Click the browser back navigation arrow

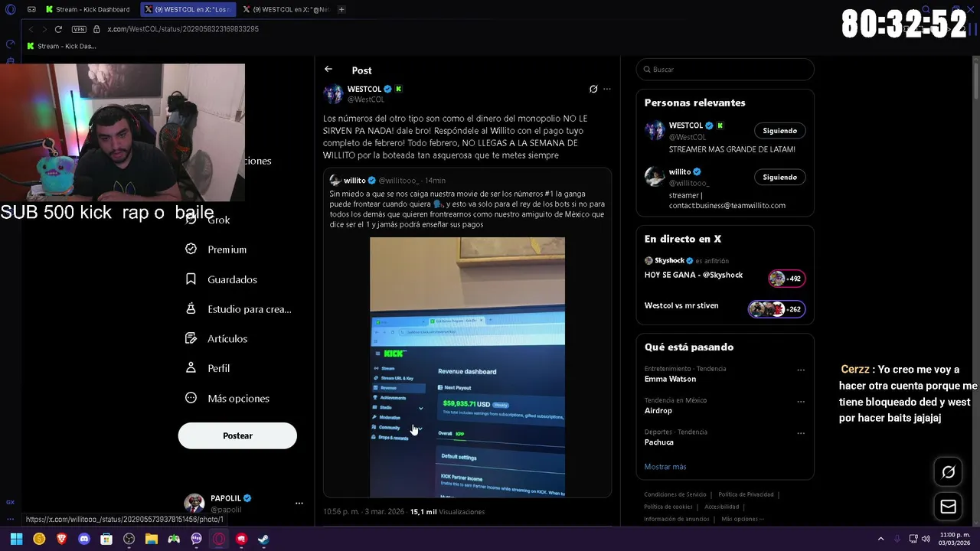pos(31,29)
